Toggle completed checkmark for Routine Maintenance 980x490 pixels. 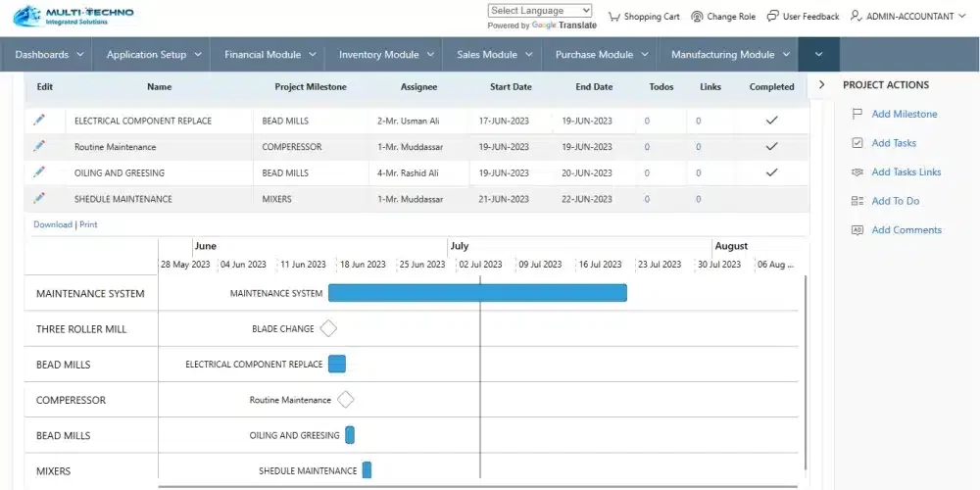pyautogui.click(x=771, y=147)
